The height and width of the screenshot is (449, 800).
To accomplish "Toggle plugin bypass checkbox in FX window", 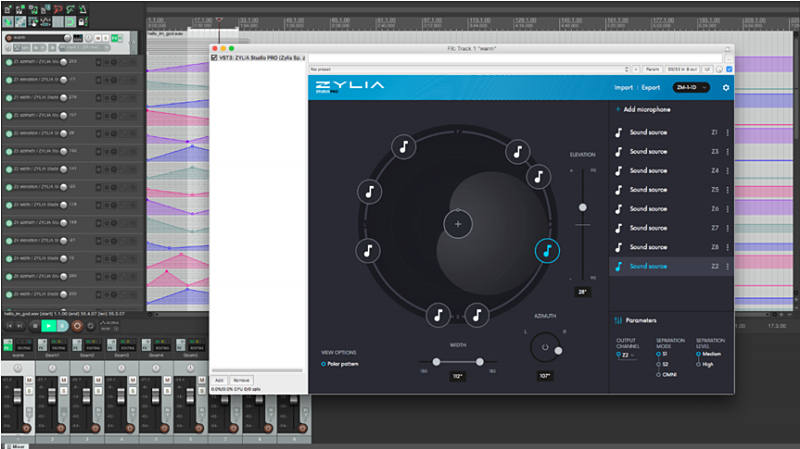I will [x=729, y=69].
